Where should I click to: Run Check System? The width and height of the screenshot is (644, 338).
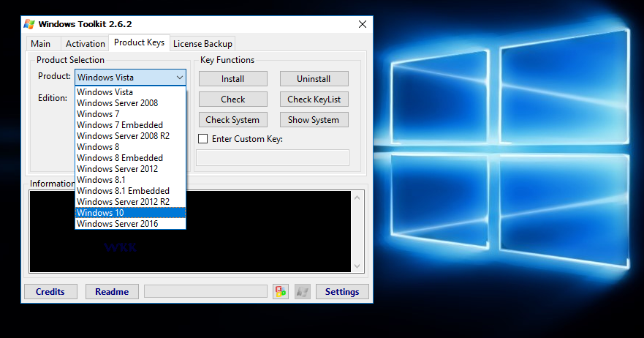coord(233,120)
